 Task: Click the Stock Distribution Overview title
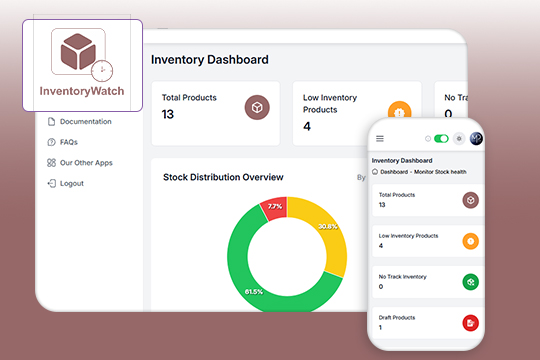click(x=223, y=177)
